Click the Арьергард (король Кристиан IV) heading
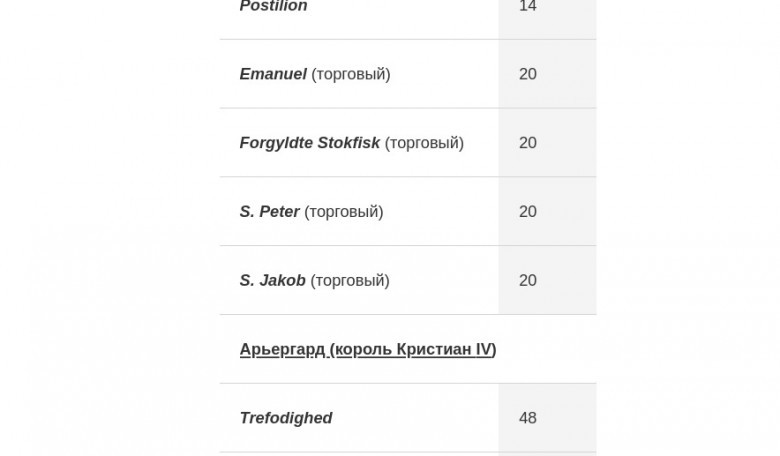This screenshot has height=456, width=780. pos(368,349)
